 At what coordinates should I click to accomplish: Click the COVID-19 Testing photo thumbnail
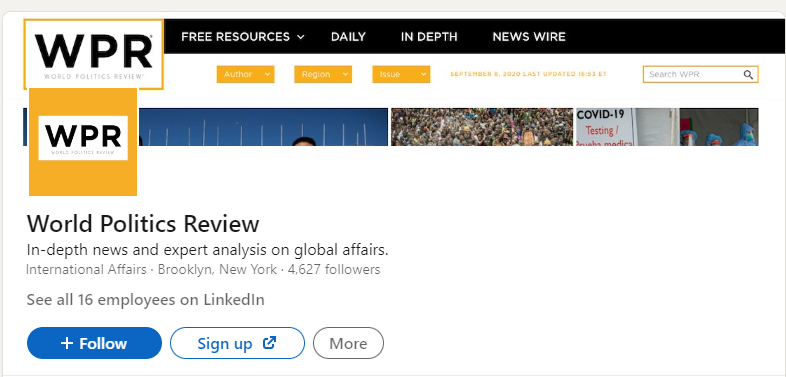click(667, 127)
